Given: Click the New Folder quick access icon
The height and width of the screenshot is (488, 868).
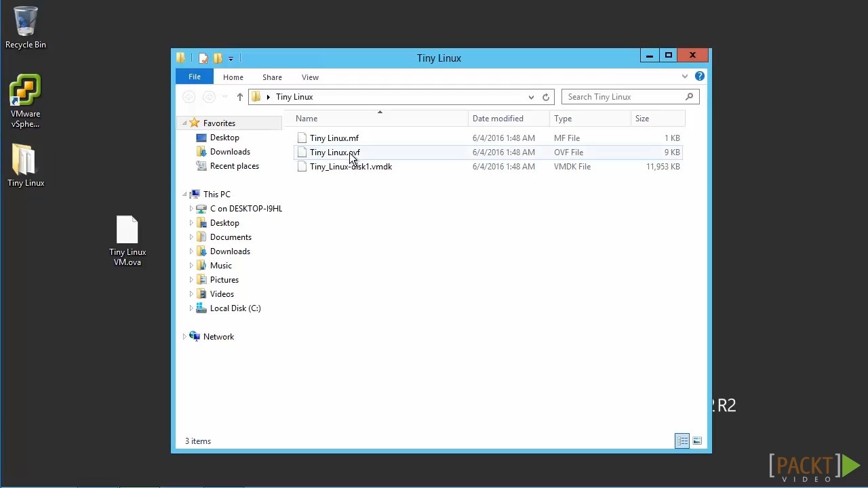Looking at the screenshot, I should 218,58.
